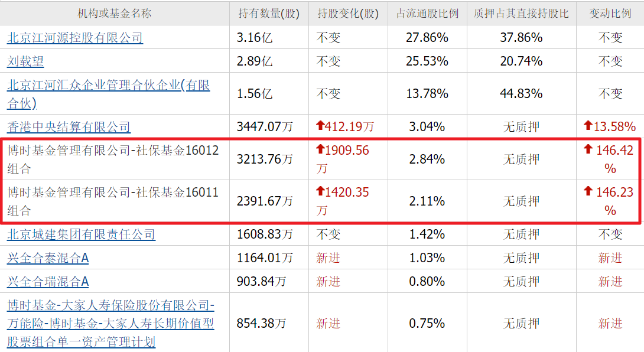
Task: Select the 146.42% change ratio
Action: pyautogui.click(x=609, y=159)
